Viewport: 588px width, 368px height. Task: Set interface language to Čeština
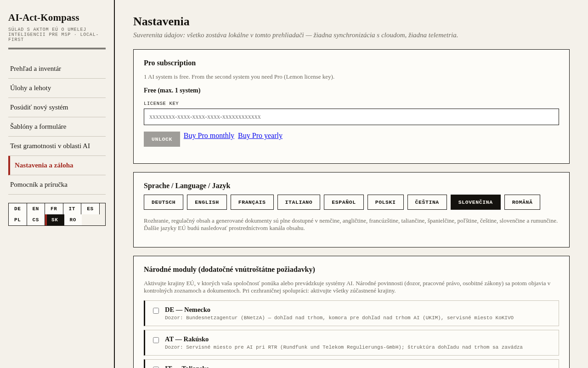tap(427, 202)
